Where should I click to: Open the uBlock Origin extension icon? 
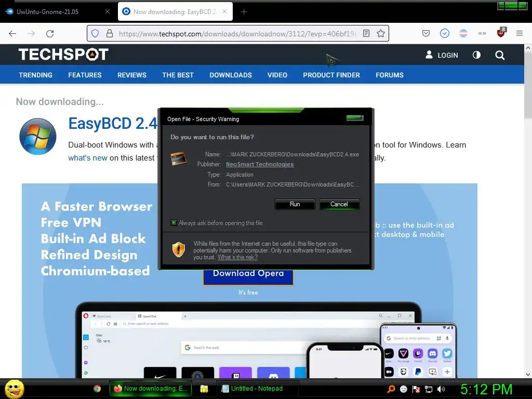(501, 33)
